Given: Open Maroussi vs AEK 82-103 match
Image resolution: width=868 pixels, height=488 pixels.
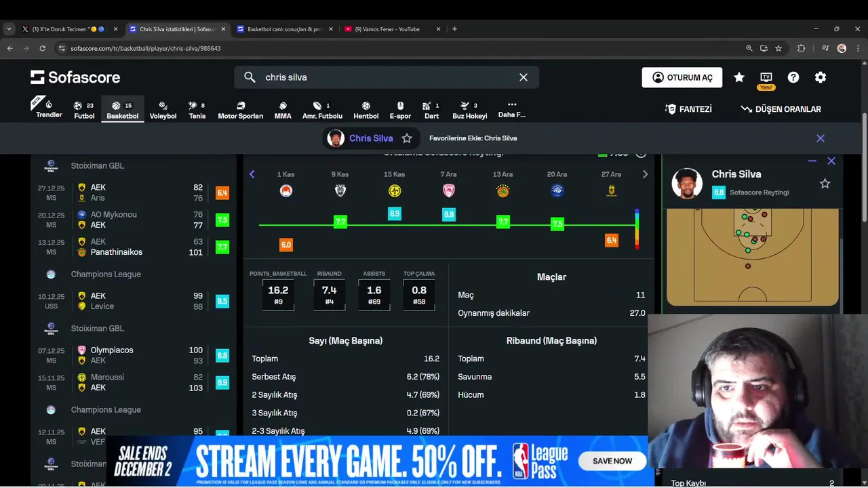Looking at the screenshot, I should pyautogui.click(x=134, y=382).
